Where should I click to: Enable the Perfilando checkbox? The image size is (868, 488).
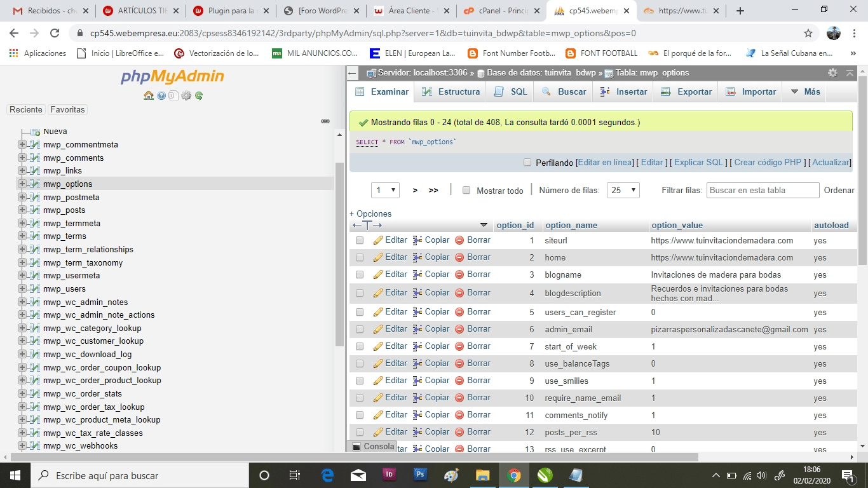[527, 163]
